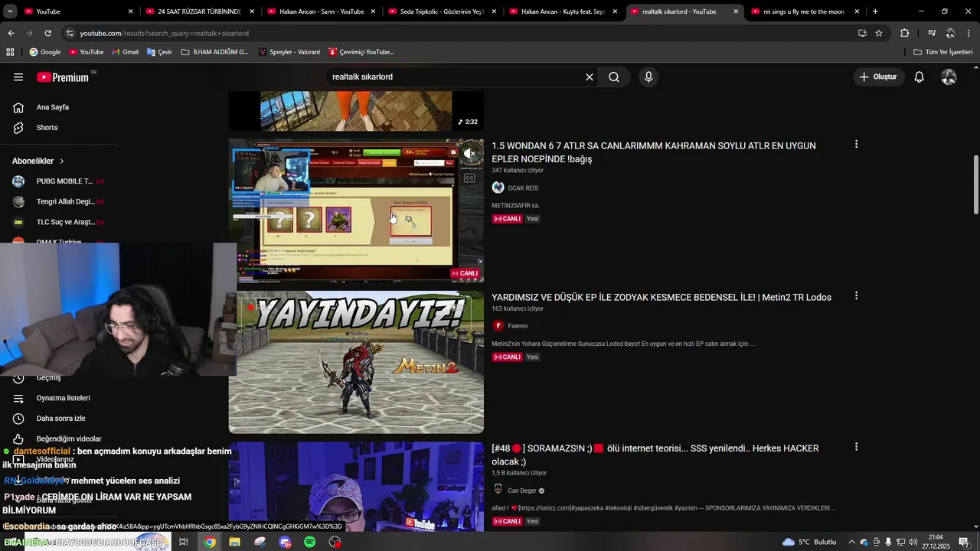Screen dimensions: 980x551
Task: Open Chrome three-dot menu
Action: [x=969, y=34]
